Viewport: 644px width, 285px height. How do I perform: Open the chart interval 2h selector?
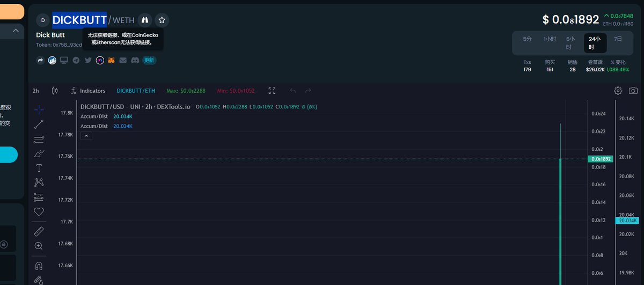click(35, 91)
